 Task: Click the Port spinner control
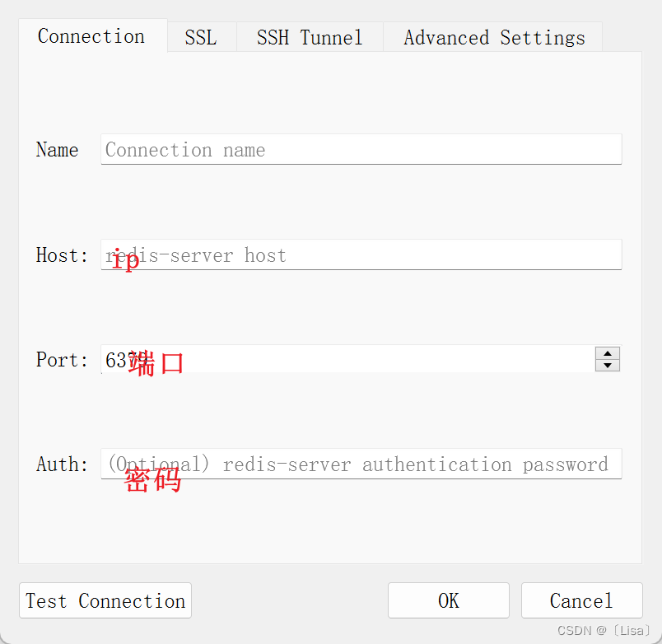(x=608, y=359)
